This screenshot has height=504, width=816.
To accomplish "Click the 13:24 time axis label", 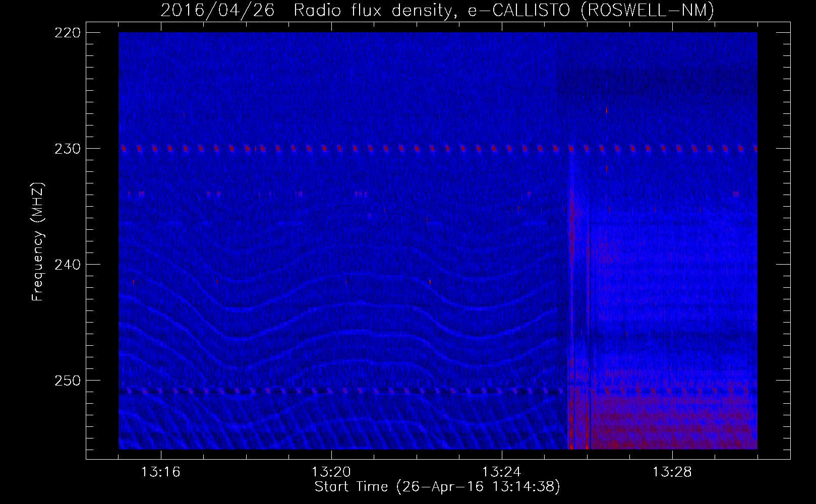I will coord(502,472).
